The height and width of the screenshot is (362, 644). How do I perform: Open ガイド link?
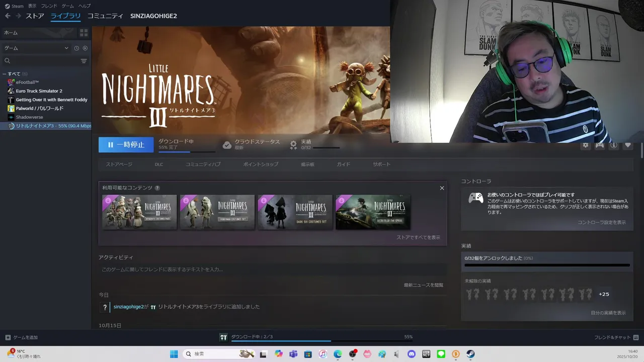click(x=343, y=164)
